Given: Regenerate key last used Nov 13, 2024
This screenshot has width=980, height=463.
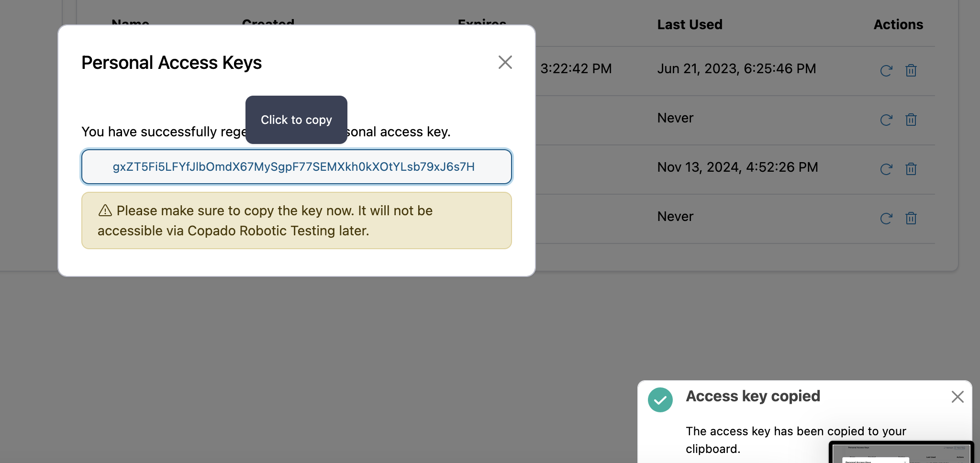Looking at the screenshot, I should coord(886,169).
